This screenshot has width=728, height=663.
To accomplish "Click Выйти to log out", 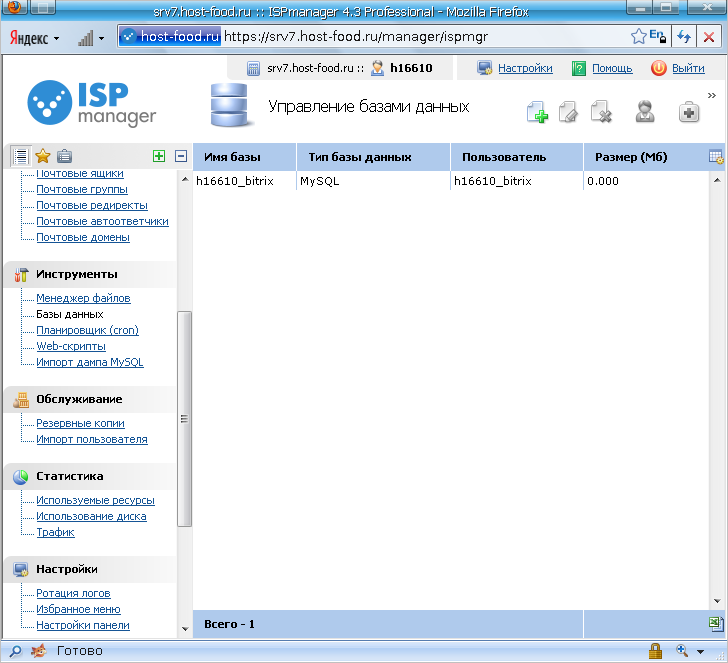I will pyautogui.click(x=688, y=69).
